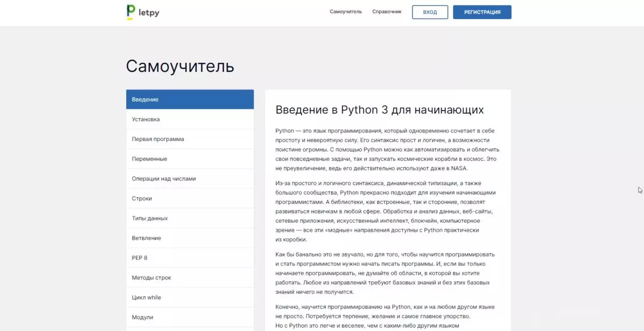Click paragraph starting 'Конечно, научится программированию'
This screenshot has height=331, width=644.
pyautogui.click(x=385, y=317)
